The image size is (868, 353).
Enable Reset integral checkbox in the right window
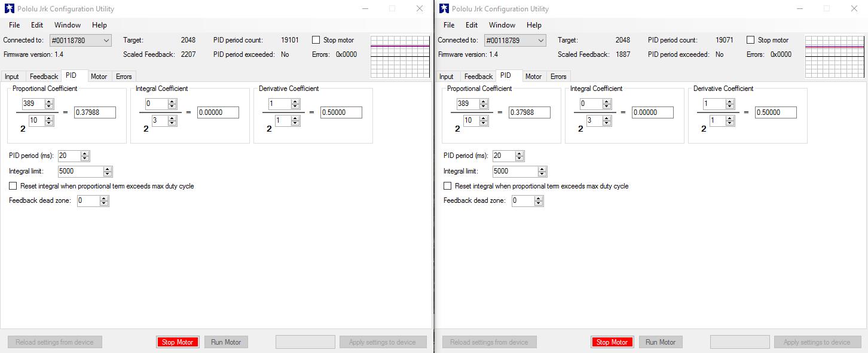[448, 186]
